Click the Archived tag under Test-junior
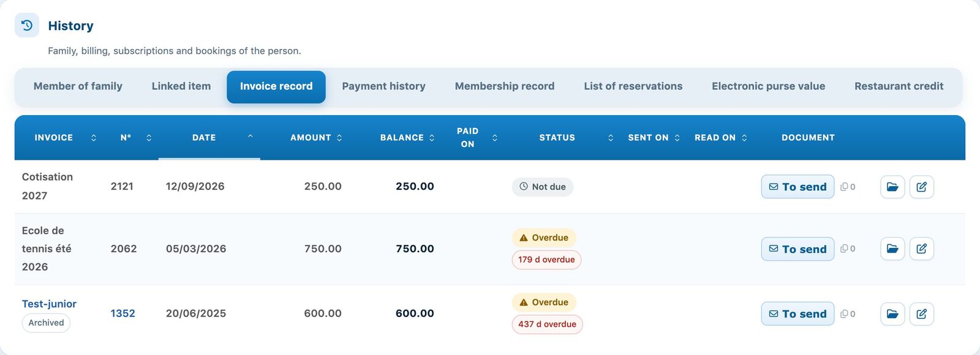The height and width of the screenshot is (355, 980). 46,323
